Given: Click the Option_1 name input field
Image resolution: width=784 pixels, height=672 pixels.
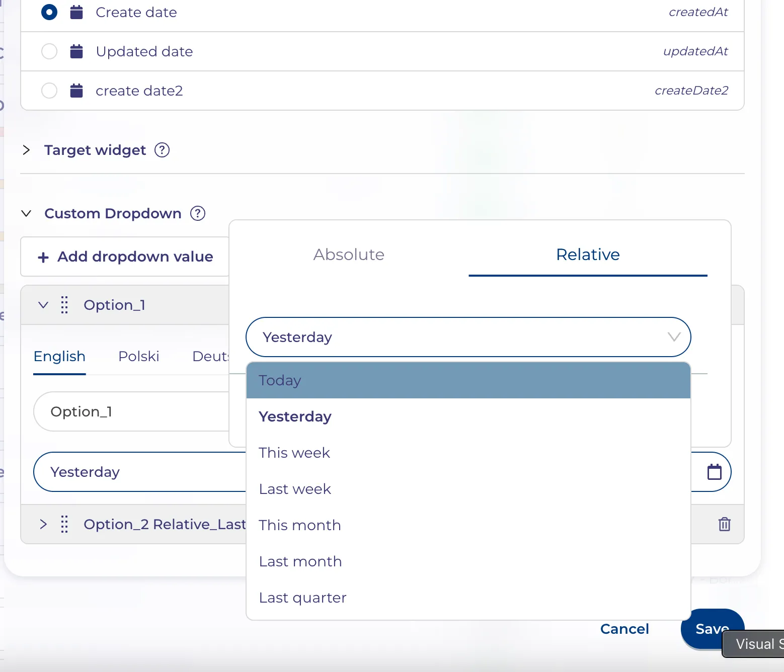Looking at the screenshot, I should (x=132, y=411).
